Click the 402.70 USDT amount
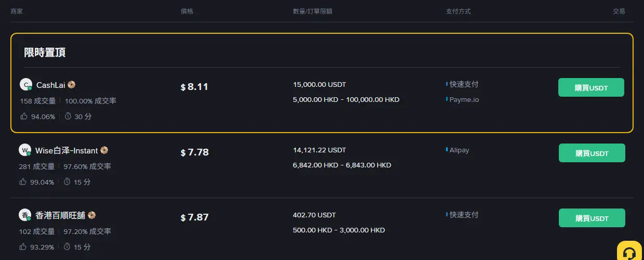This screenshot has height=260, width=644. point(314,215)
